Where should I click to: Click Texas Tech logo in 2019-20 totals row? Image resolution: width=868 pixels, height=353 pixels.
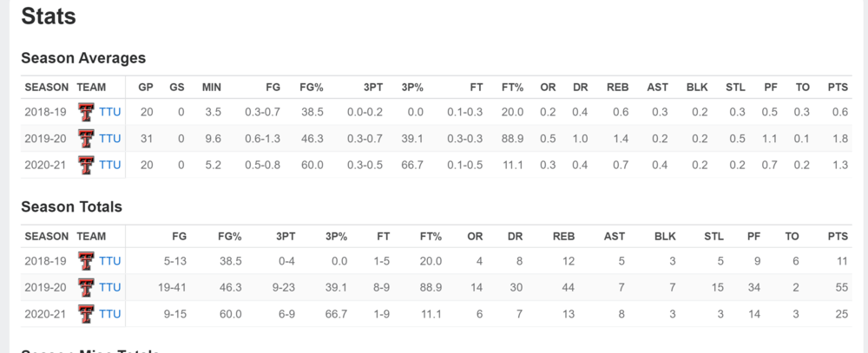(86, 287)
